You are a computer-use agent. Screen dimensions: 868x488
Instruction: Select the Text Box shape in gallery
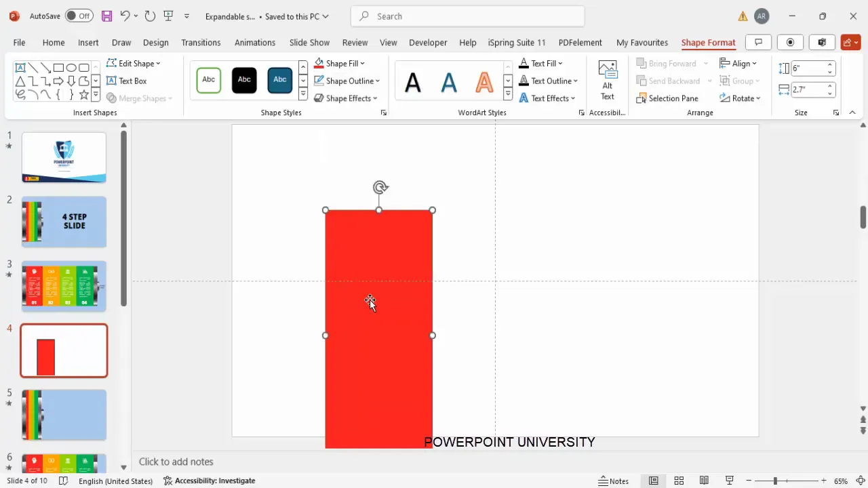(x=20, y=68)
